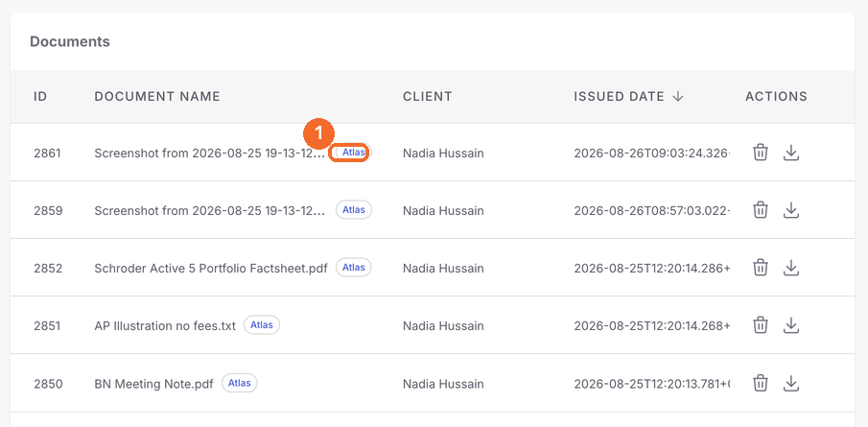868x427 pixels.
Task: Click Atlas tag beside BN Meeting Note
Action: [x=240, y=383]
